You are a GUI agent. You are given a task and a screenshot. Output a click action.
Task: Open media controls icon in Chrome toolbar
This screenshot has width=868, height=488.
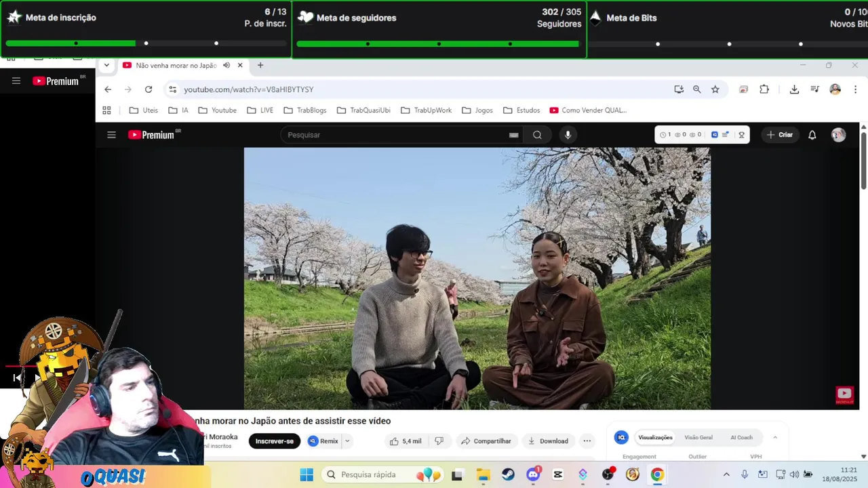(x=815, y=89)
